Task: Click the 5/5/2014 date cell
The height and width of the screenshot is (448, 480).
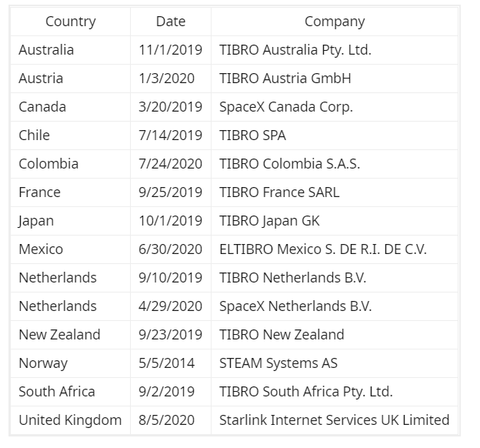Action: coord(166,363)
